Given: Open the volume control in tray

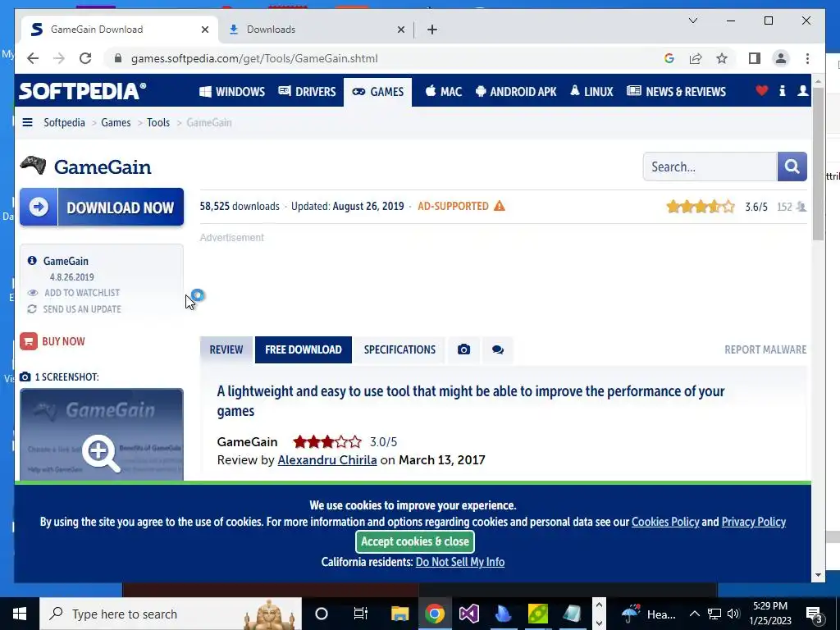Looking at the screenshot, I should (733, 614).
